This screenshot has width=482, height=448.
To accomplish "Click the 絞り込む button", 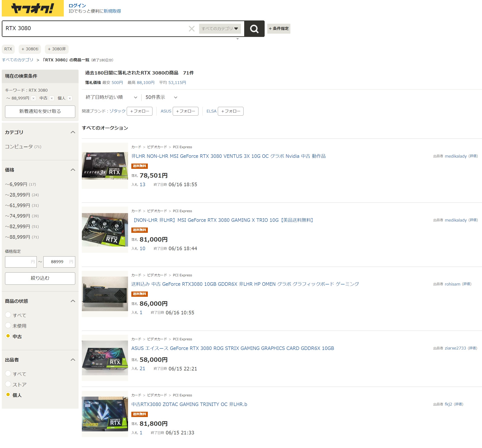I will (40, 278).
